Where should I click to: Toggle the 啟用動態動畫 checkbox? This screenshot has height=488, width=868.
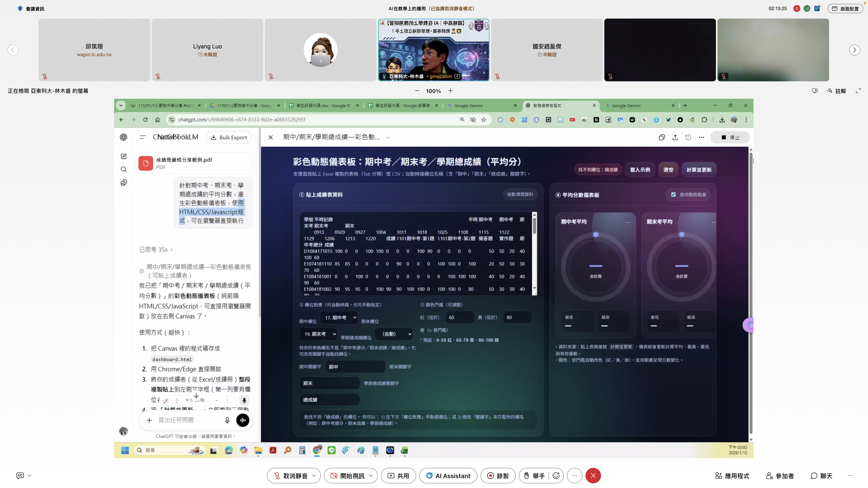pyautogui.click(x=673, y=195)
